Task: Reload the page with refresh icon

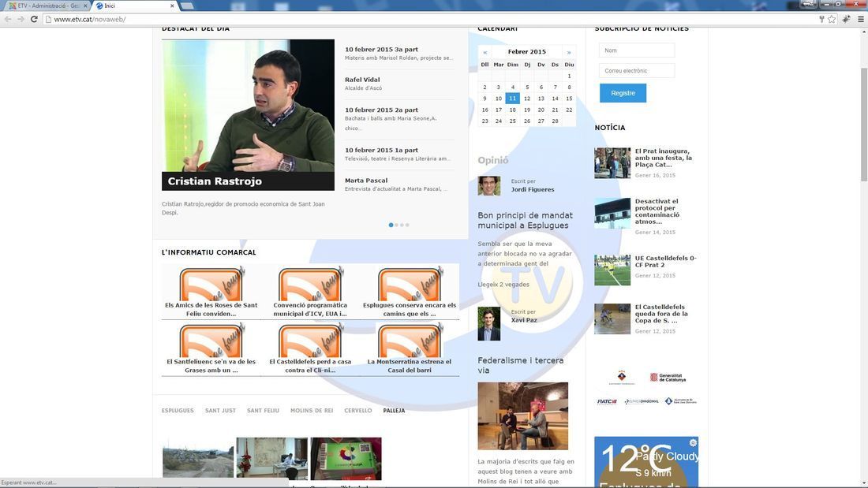Action: coord(34,19)
